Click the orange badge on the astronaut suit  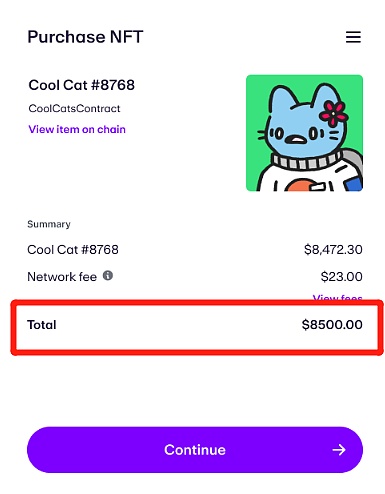click(301, 185)
